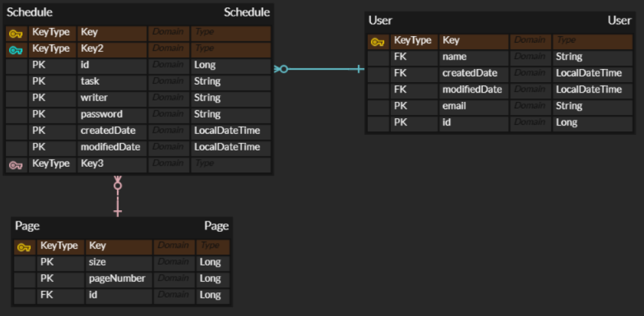Viewport: 644px width, 316px height.
Task: Select the size attribute in Page
Action: click(x=119, y=263)
